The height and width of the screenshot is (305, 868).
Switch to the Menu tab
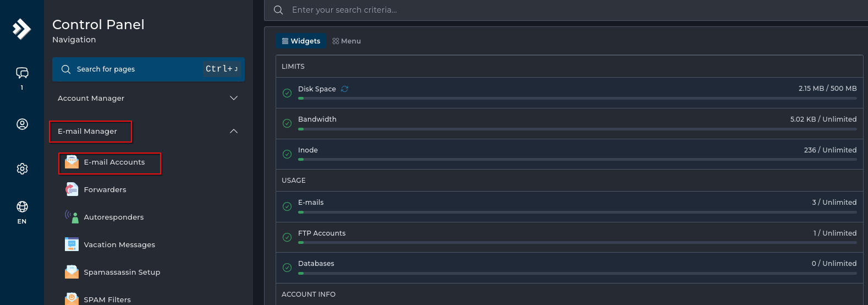(347, 41)
